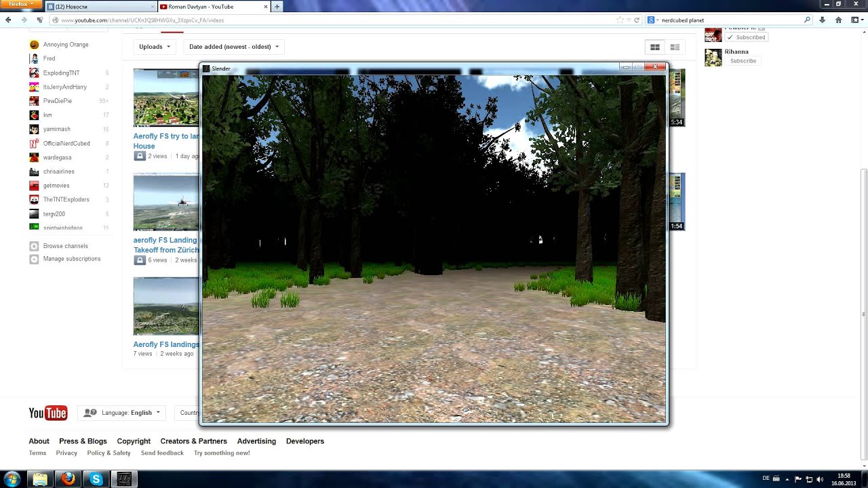Click Try something new! link
Image resolution: width=868 pixels, height=488 pixels.
tap(222, 453)
